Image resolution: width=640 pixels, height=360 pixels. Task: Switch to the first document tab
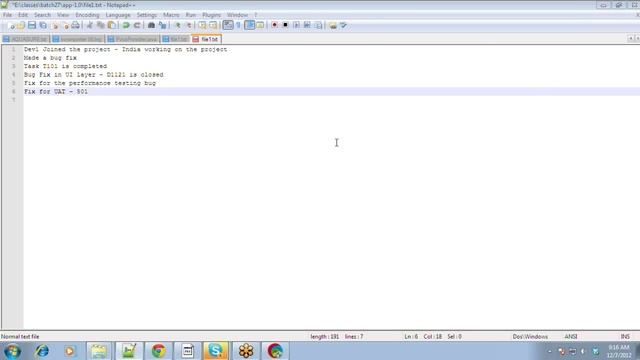point(25,39)
